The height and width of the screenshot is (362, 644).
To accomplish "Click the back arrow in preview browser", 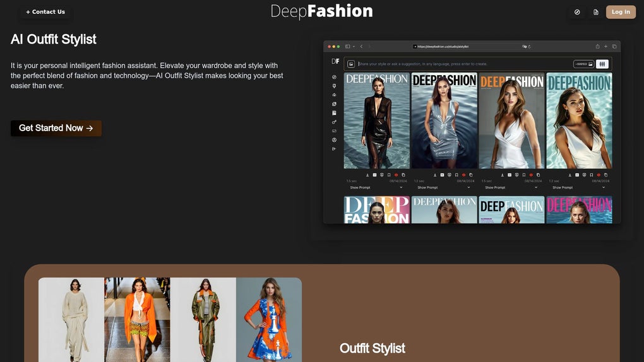I will coord(361,47).
